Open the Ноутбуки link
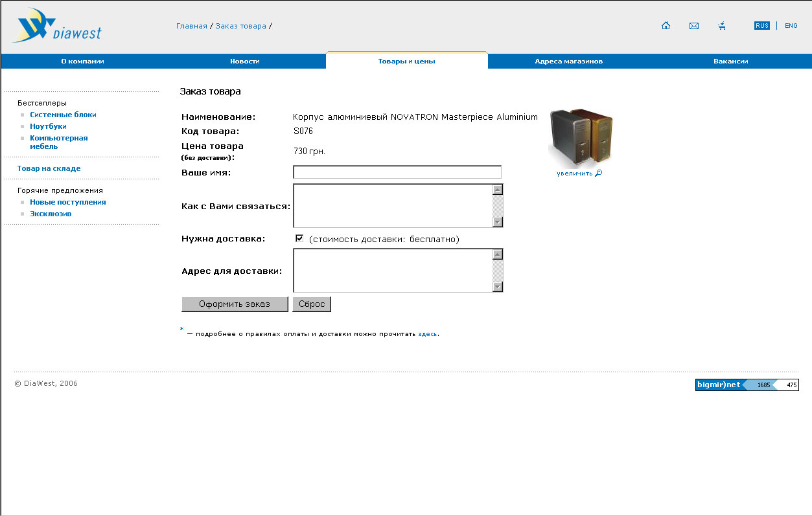The height and width of the screenshot is (516, 812). click(x=48, y=126)
